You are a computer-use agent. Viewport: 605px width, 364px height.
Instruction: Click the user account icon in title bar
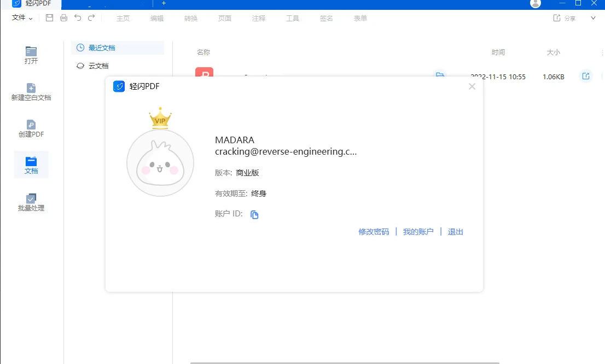(x=535, y=4)
